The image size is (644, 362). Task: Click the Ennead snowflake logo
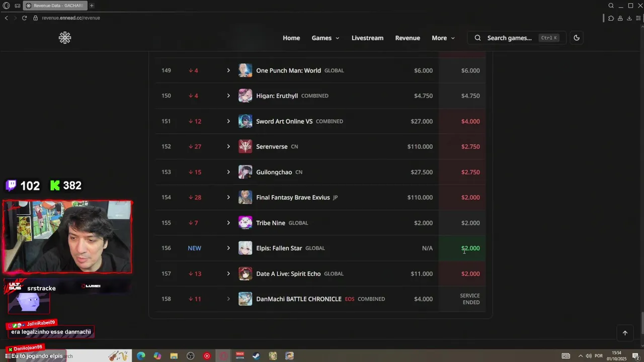click(65, 38)
